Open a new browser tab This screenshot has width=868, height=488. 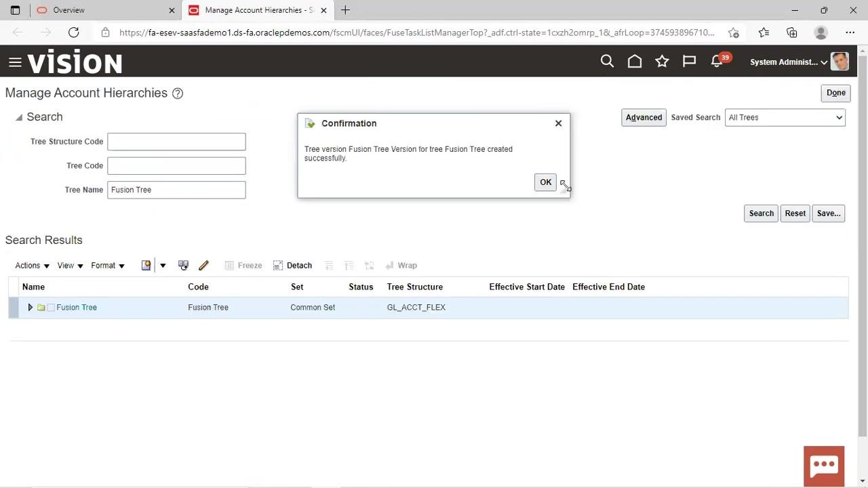(345, 10)
